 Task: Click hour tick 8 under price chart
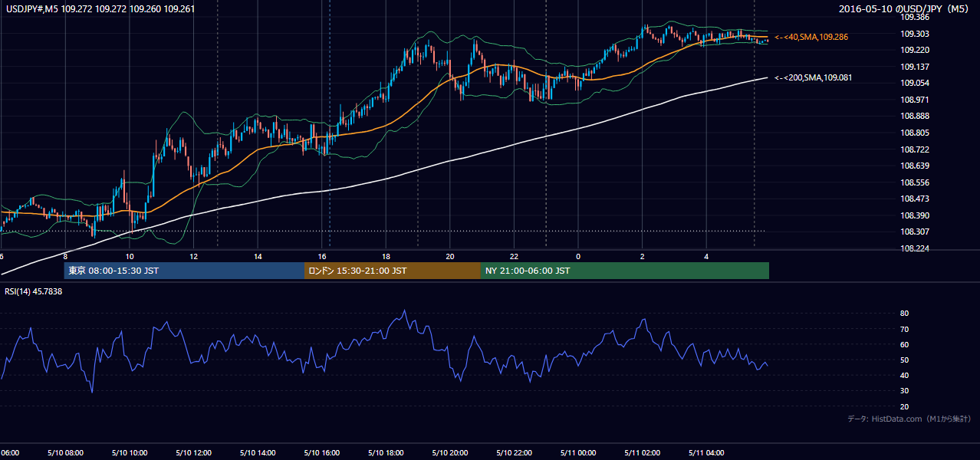click(65, 257)
